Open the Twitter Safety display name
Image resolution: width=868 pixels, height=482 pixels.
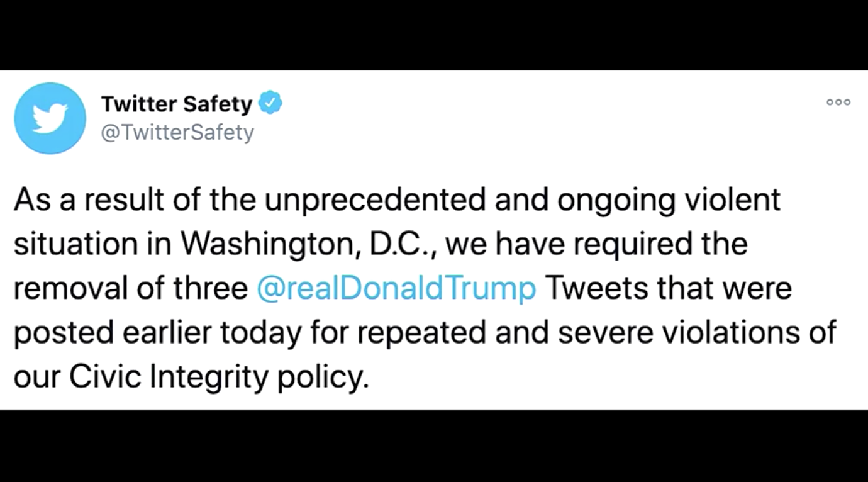(176, 104)
